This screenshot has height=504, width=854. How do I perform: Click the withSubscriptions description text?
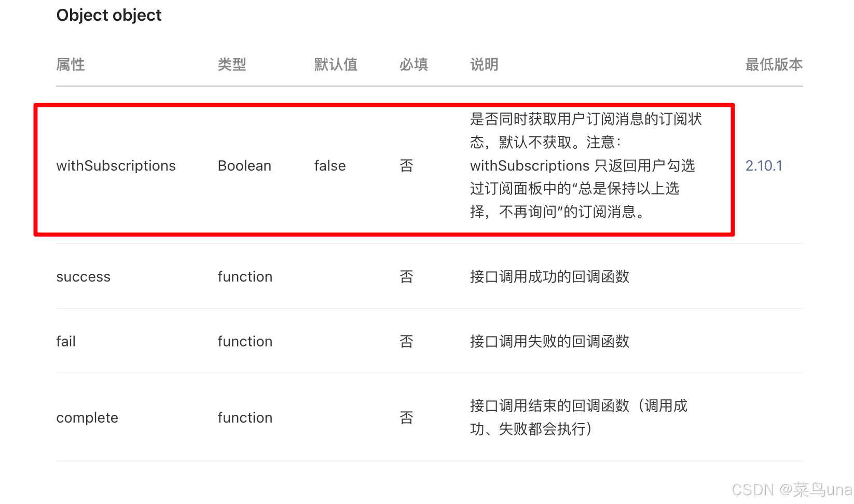(x=586, y=165)
